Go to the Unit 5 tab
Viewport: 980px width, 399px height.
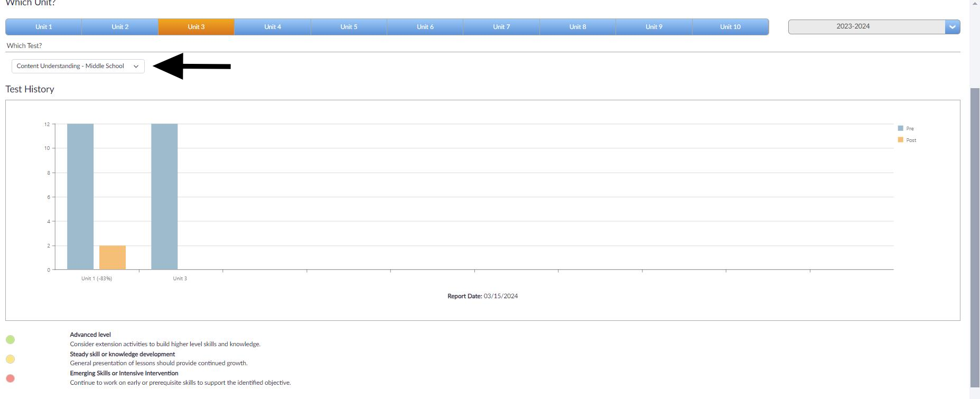[x=349, y=27]
